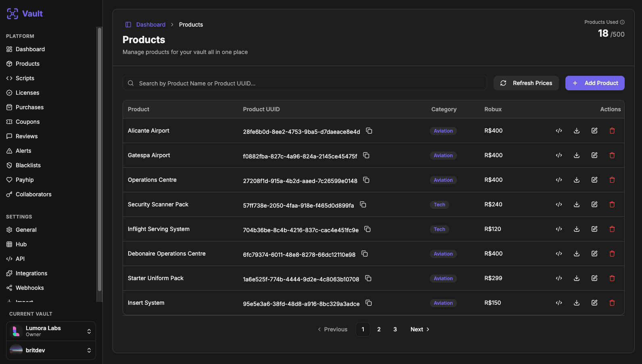
Task: Select the Debonaire Operations Centre product name
Action: (x=167, y=254)
